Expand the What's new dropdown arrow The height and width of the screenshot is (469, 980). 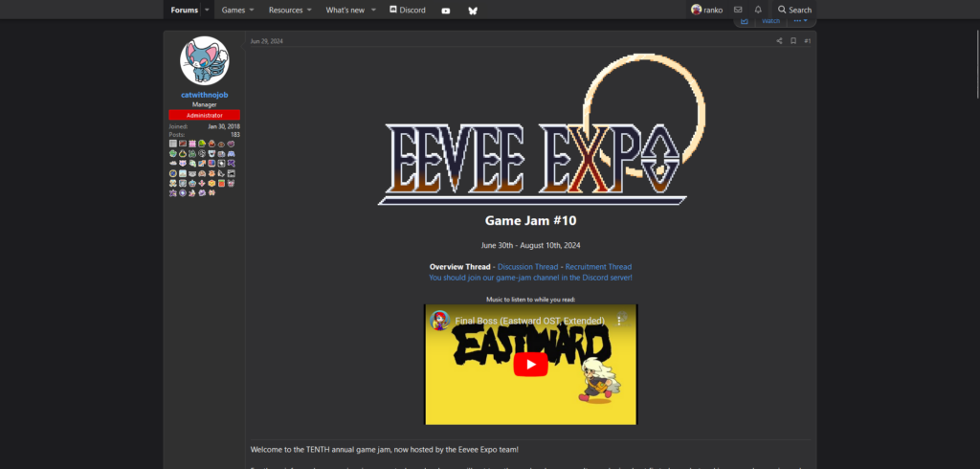373,10
